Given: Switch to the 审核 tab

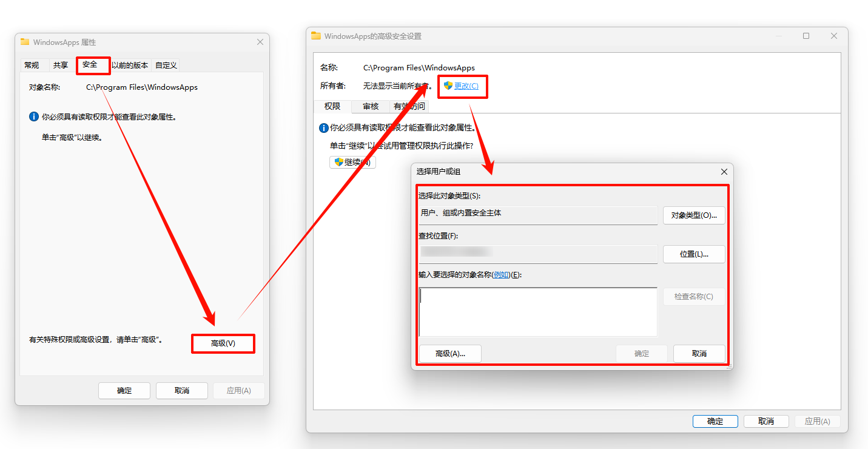Looking at the screenshot, I should pyautogui.click(x=371, y=106).
